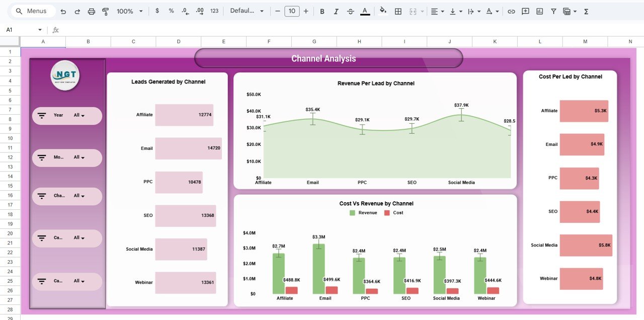The image size is (644, 320).
Task: Open the zoom level dropdown
Action: click(x=129, y=11)
